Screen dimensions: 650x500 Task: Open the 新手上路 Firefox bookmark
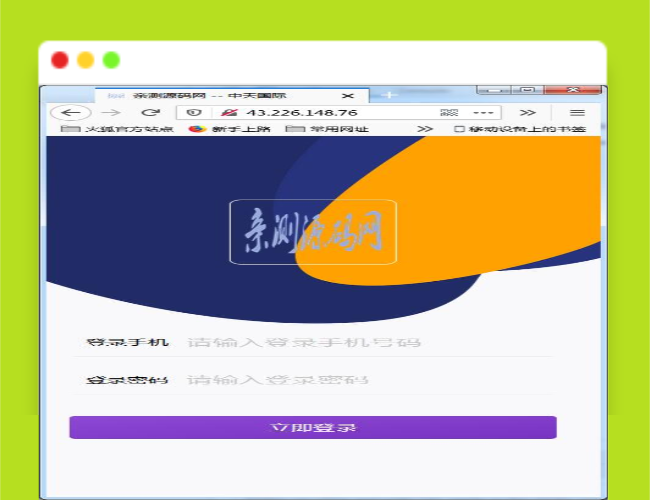click(x=229, y=129)
